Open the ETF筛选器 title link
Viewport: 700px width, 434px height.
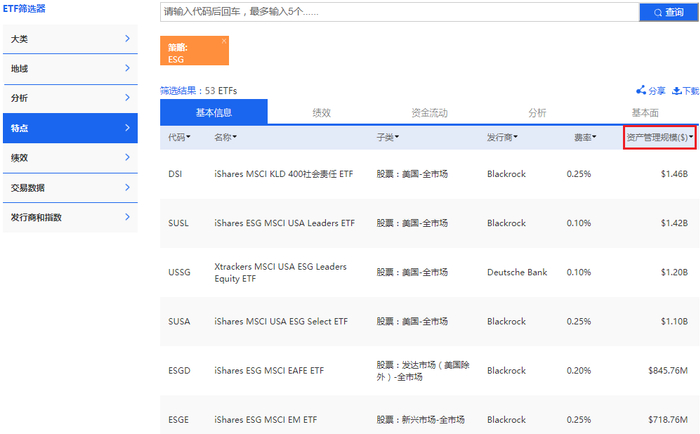(x=24, y=8)
